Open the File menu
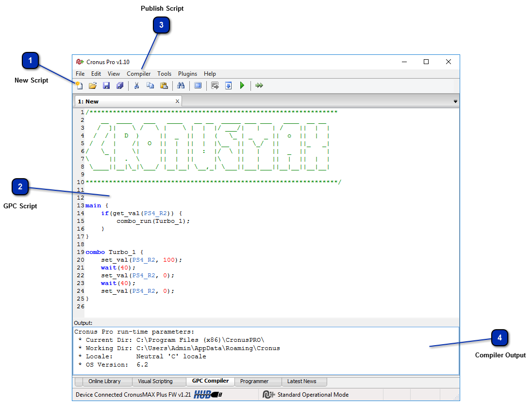532x403 pixels. click(80, 74)
